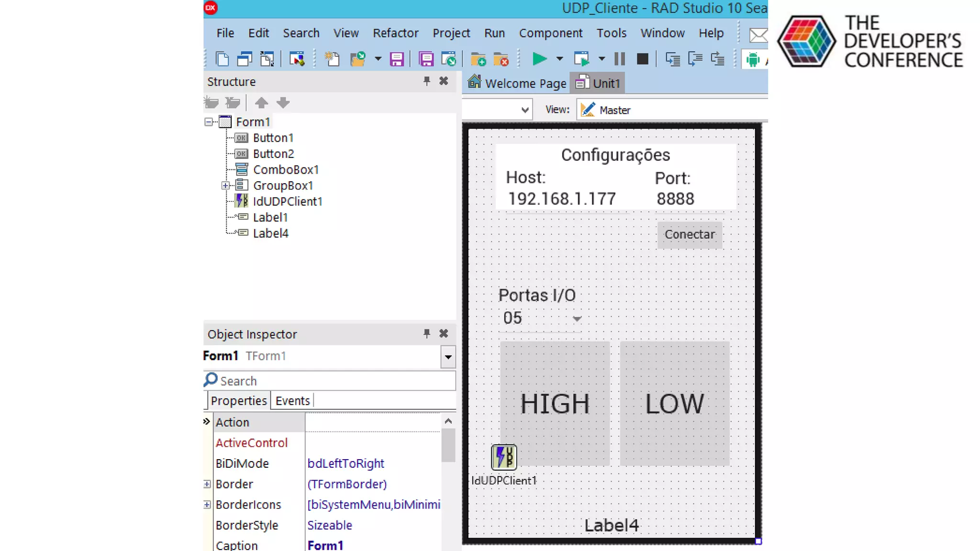Select the IdUDPClient1 component on the form

pos(504,457)
